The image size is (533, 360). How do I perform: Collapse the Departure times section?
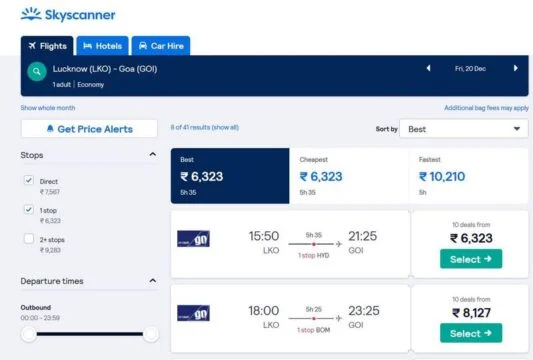point(153,281)
